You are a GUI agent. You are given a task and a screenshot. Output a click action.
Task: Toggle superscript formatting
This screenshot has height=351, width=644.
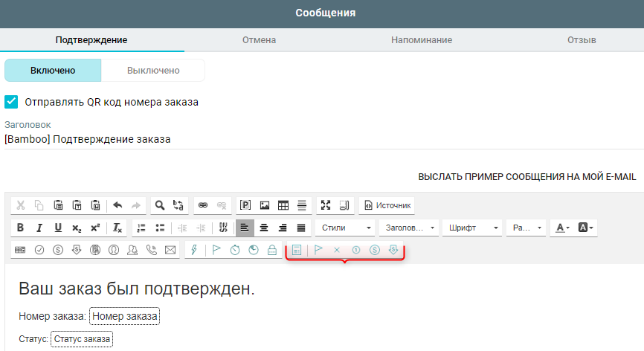point(95,228)
